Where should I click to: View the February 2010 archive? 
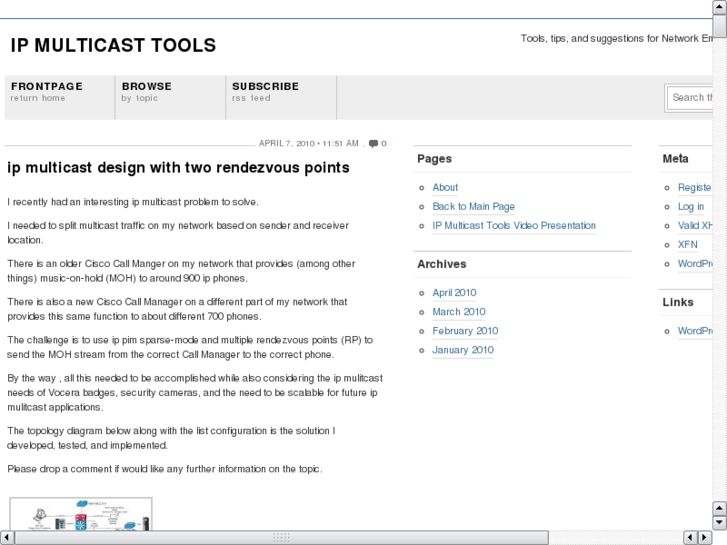click(x=465, y=331)
